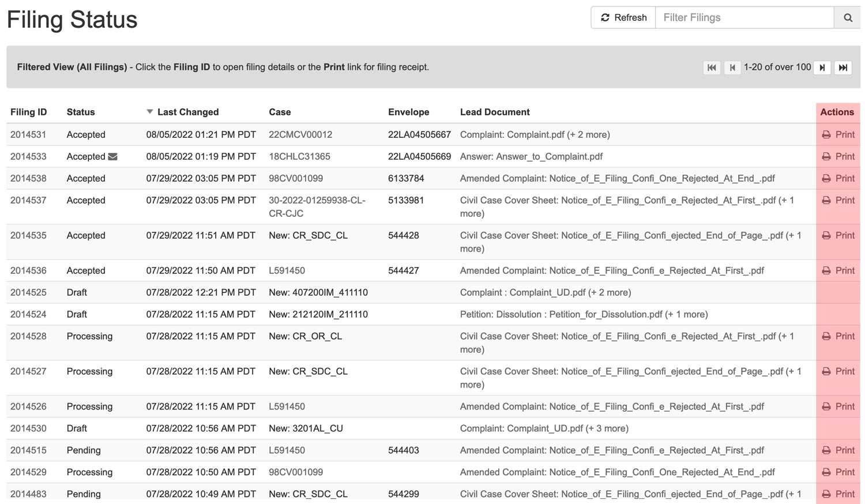The image size is (865, 504).
Task: Open filing ID 2014528
Action: point(28,336)
